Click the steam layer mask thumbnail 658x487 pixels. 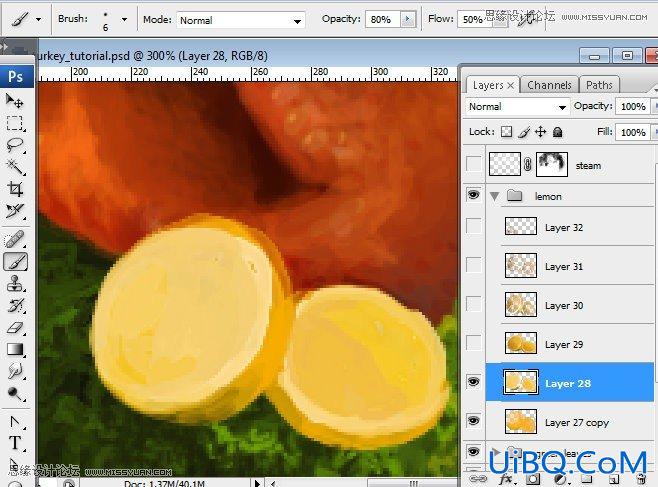552,164
